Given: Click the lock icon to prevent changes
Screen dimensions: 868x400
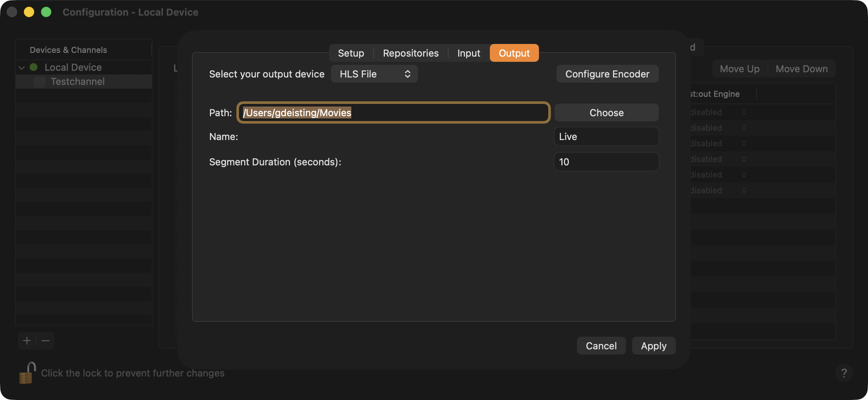Looking at the screenshot, I should point(27,373).
